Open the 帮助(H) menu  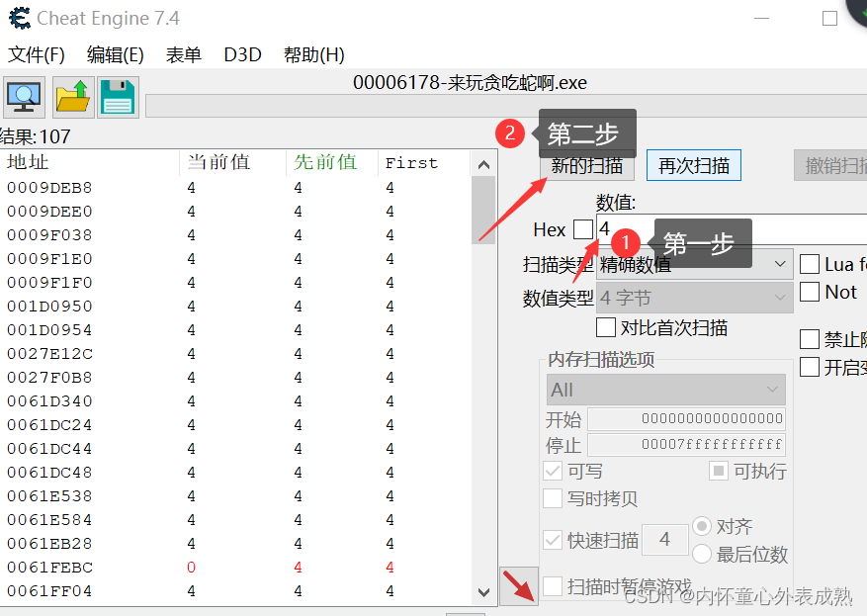(x=314, y=54)
